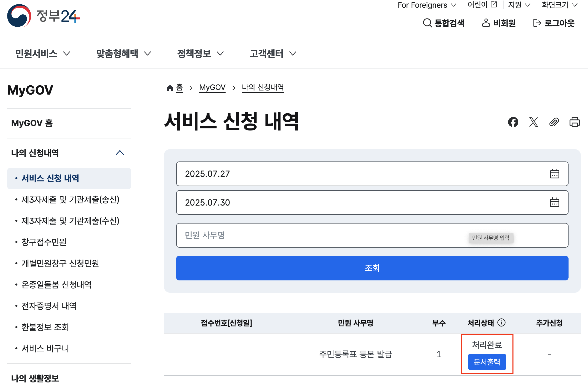This screenshot has height=385, width=588.
Task: Share via X (Twitter) icon
Action: [533, 122]
